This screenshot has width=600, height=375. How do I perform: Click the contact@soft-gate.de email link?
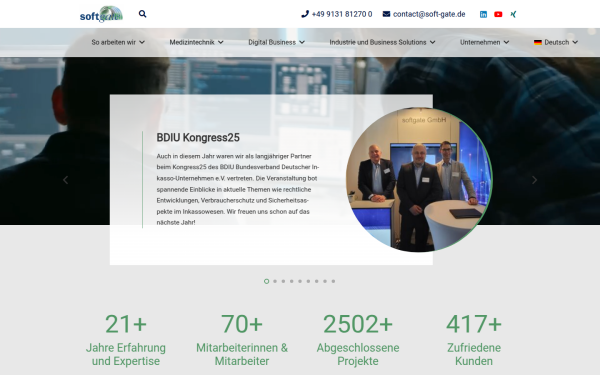click(x=429, y=14)
